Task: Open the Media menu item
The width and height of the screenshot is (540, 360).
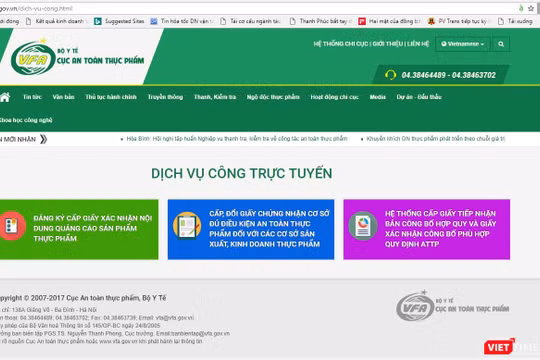Action: click(377, 97)
